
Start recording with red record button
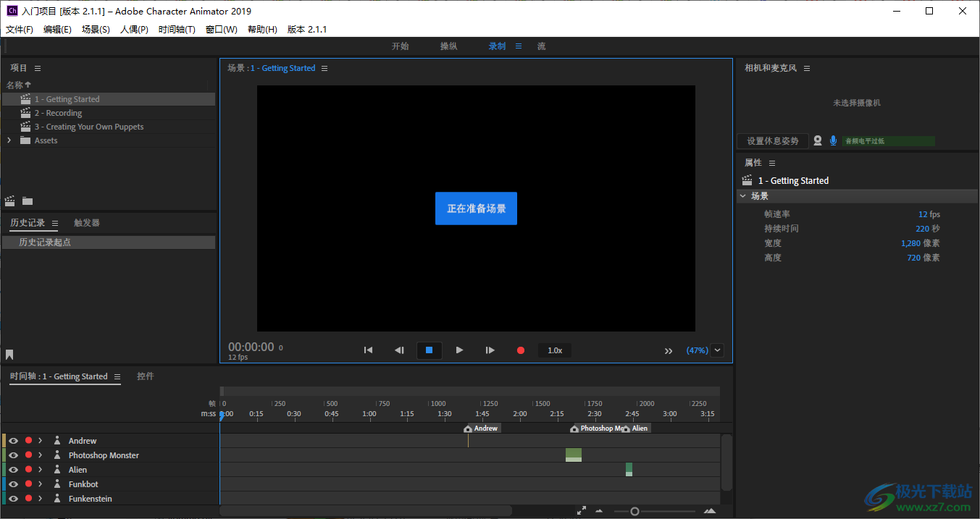point(520,350)
